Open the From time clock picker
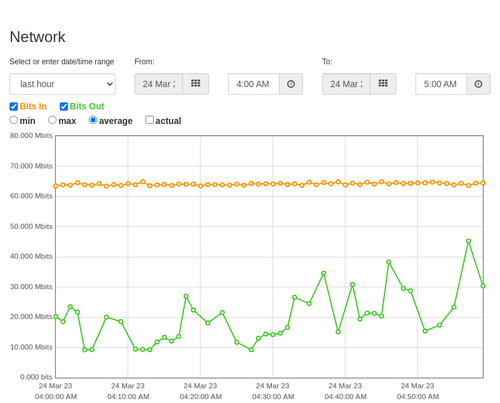The height and width of the screenshot is (403, 500). 291,84
